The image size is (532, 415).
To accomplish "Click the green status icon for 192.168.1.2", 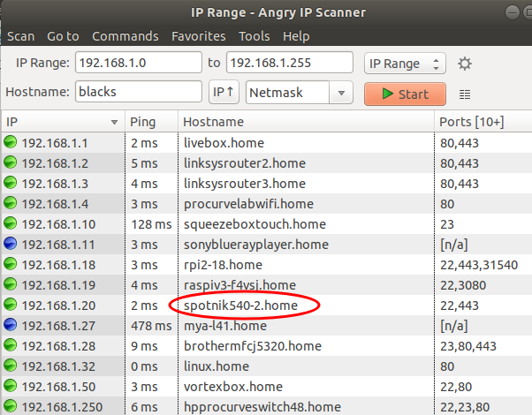I will point(11,162).
